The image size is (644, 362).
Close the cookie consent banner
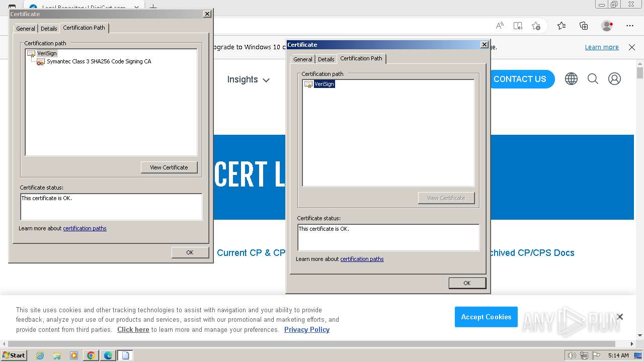click(x=620, y=317)
